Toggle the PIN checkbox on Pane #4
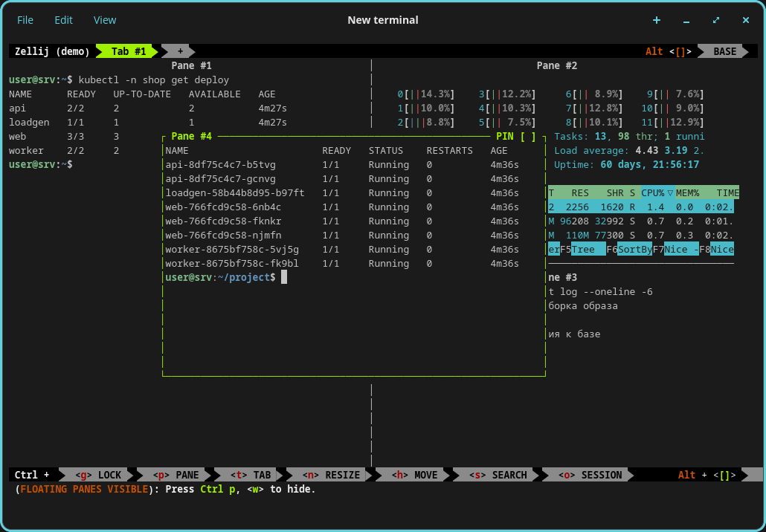 point(527,137)
